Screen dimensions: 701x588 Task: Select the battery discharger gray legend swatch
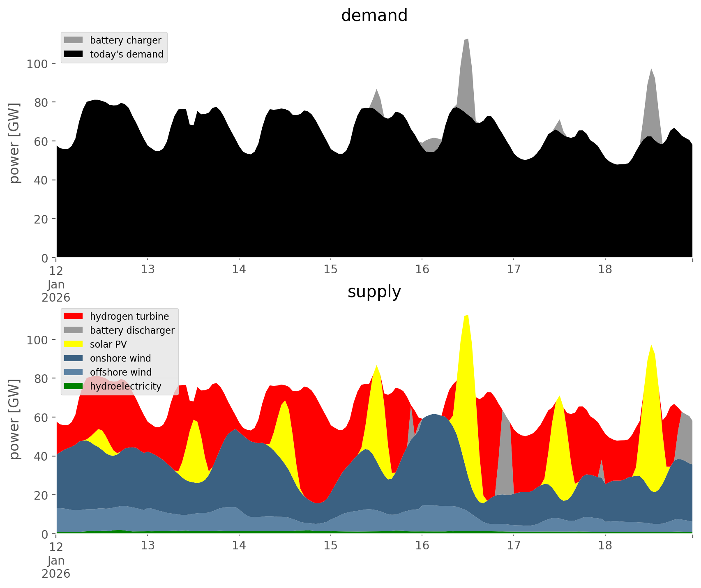click(74, 330)
